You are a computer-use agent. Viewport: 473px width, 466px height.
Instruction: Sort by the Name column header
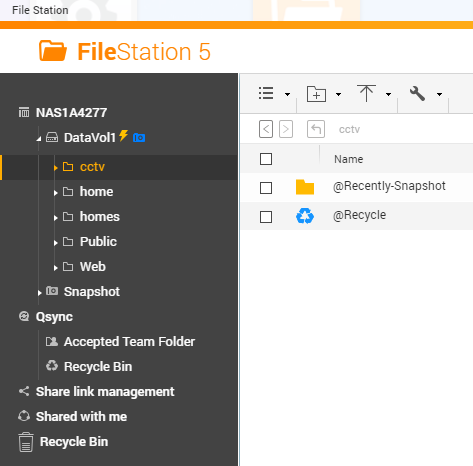349,159
